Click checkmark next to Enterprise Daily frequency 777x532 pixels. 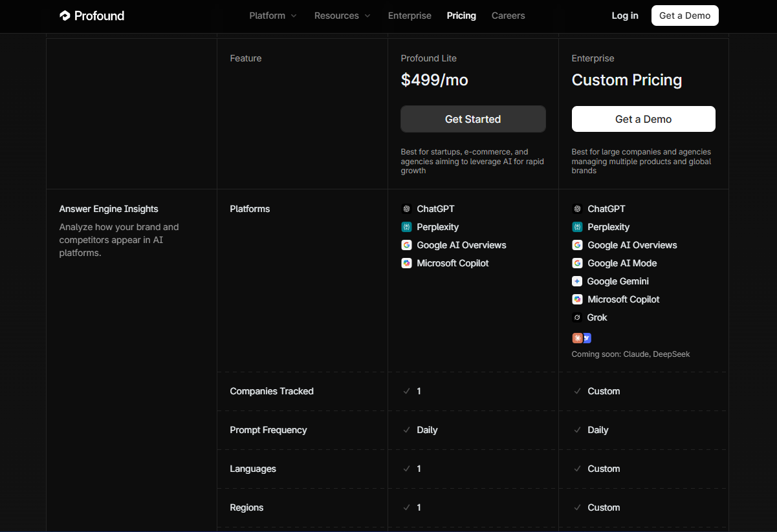pyautogui.click(x=577, y=430)
